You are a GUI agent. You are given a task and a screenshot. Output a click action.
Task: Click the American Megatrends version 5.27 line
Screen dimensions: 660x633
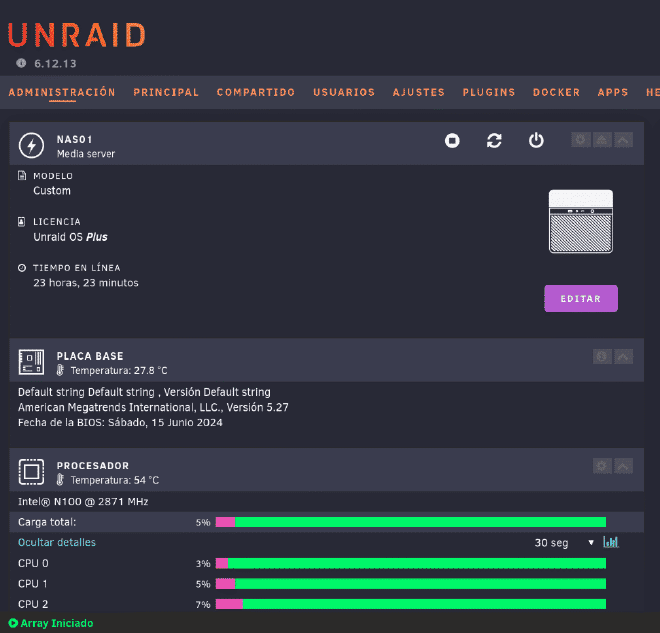(153, 407)
